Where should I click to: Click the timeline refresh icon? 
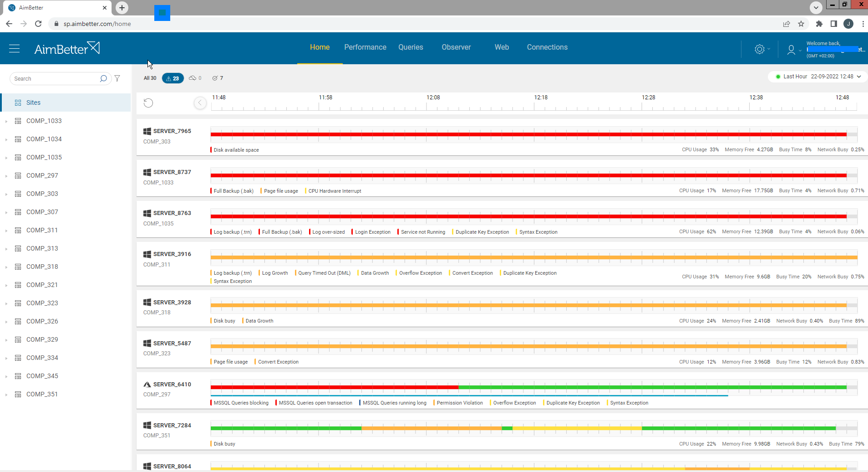point(148,103)
